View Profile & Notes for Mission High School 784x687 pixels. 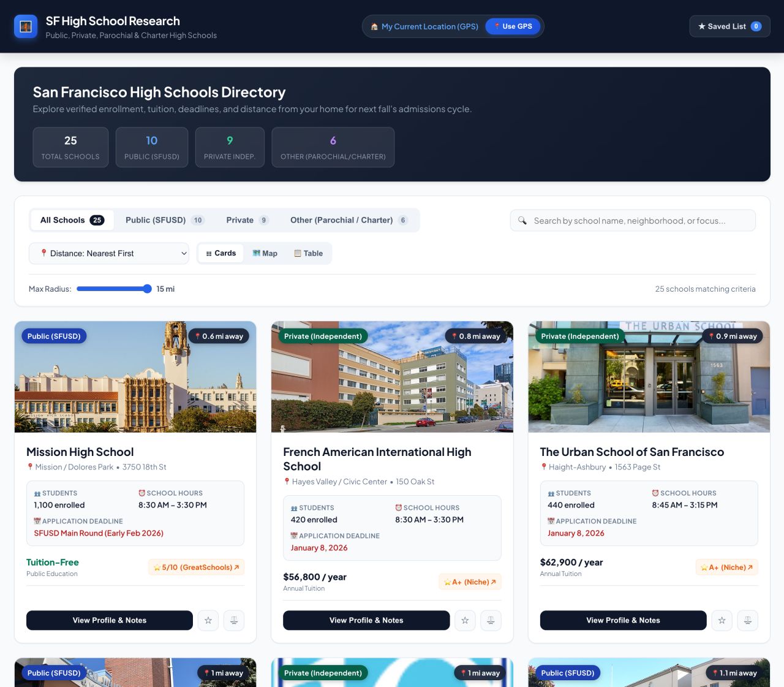click(110, 620)
